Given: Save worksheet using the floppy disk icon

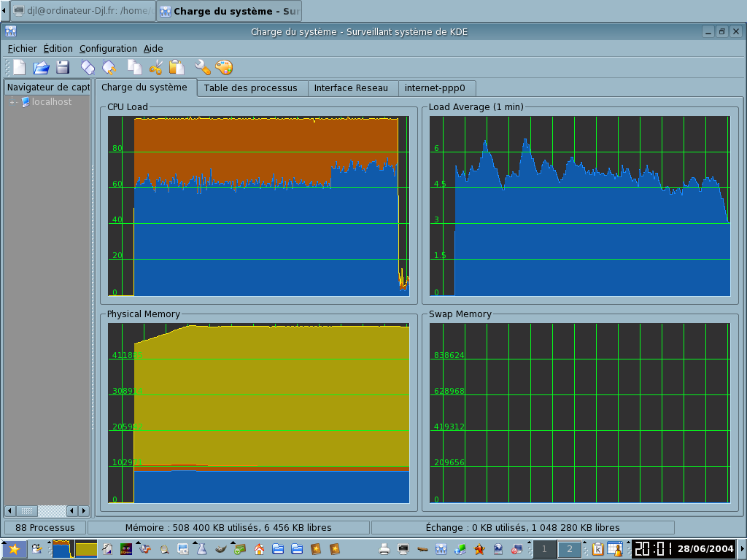Looking at the screenshot, I should (63, 68).
